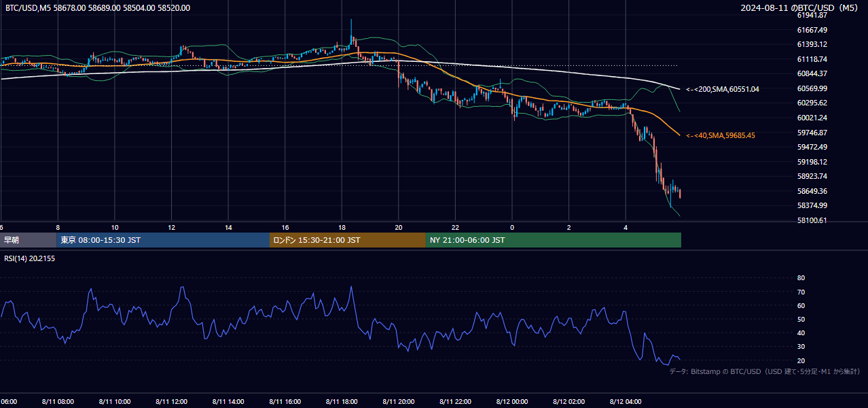
Task: Click the 40 SMA label showing 59685.45
Action: coord(721,135)
